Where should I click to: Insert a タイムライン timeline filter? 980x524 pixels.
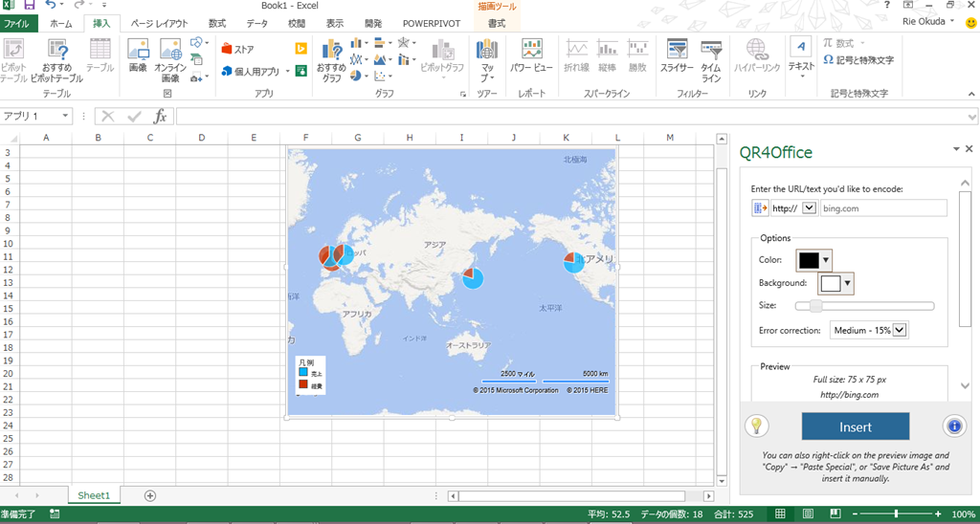[711, 61]
